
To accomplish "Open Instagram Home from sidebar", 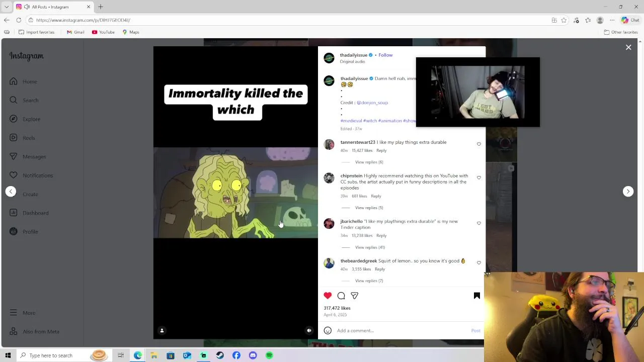I will pos(23,81).
